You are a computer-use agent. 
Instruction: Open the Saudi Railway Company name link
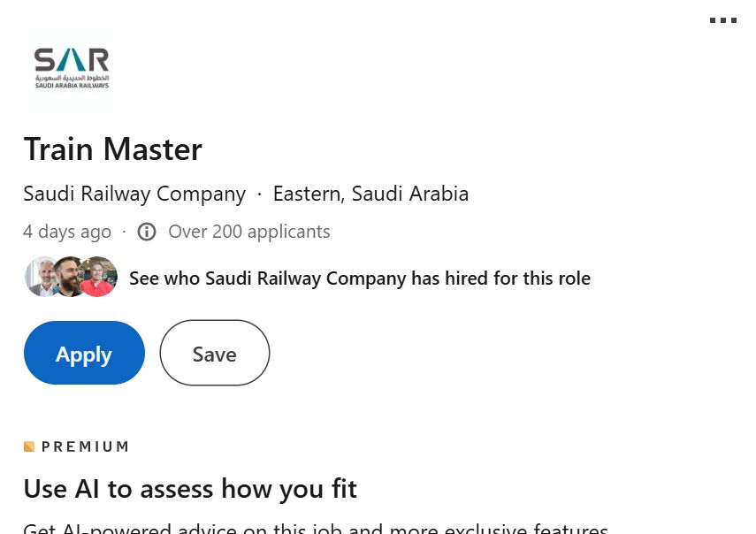click(134, 194)
